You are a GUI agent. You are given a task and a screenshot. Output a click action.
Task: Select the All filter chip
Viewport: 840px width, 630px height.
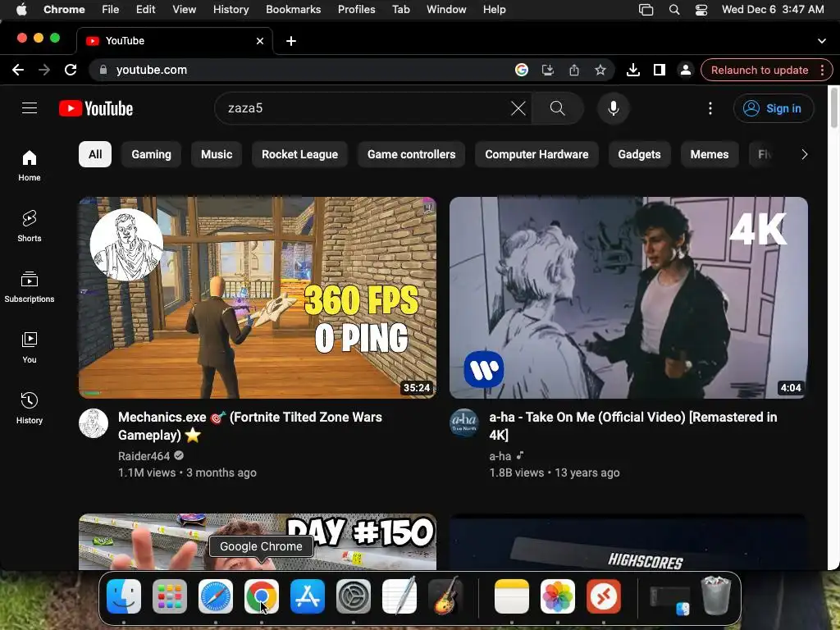[95, 154]
